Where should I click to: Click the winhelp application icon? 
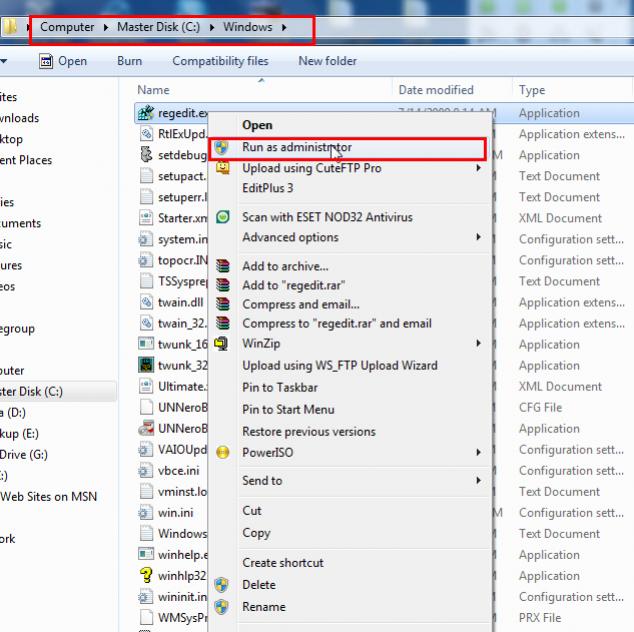coord(146,554)
